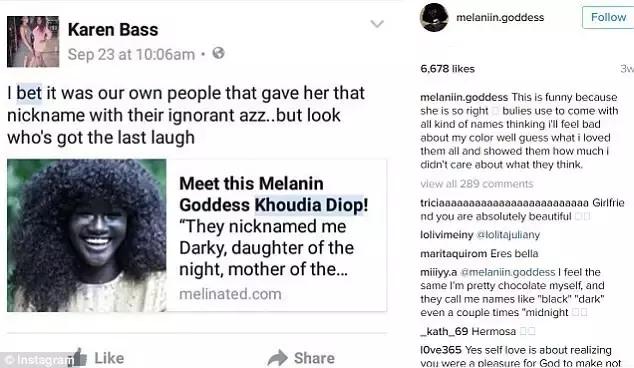Open Meet this Melanin Goddess article headline
The width and height of the screenshot is (634, 368).
tap(273, 195)
